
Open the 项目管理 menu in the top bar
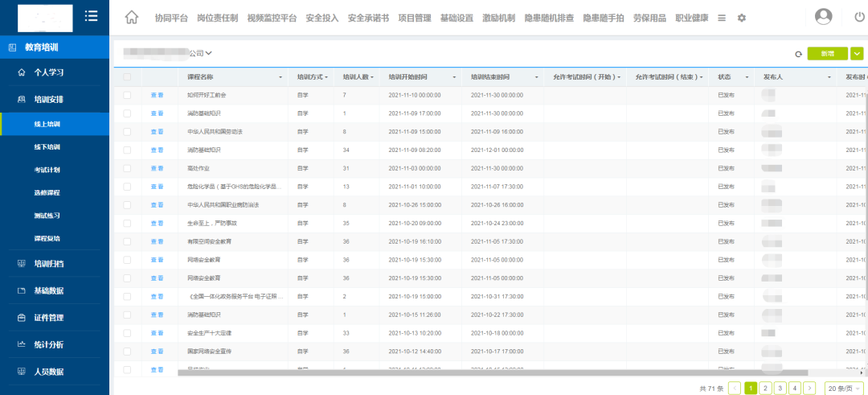(x=415, y=18)
